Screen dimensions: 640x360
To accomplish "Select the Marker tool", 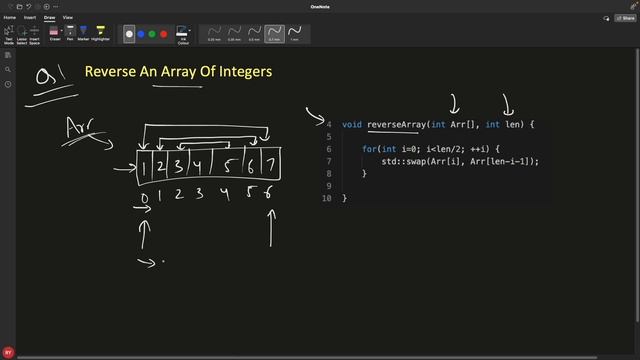I will click(83, 33).
